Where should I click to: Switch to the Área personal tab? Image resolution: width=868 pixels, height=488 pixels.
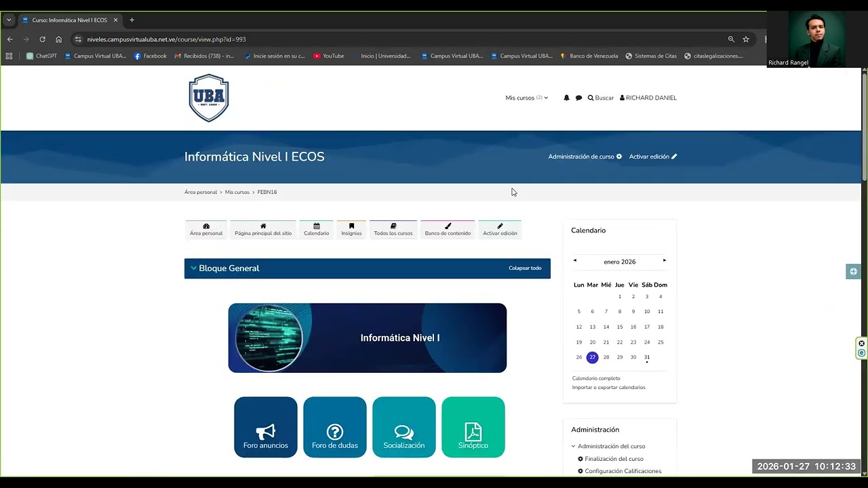click(x=206, y=229)
